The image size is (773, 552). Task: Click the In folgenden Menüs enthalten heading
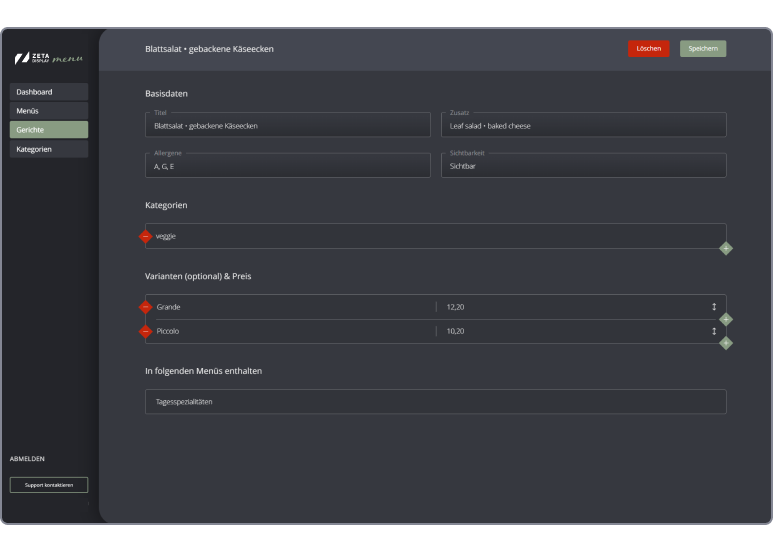(204, 371)
